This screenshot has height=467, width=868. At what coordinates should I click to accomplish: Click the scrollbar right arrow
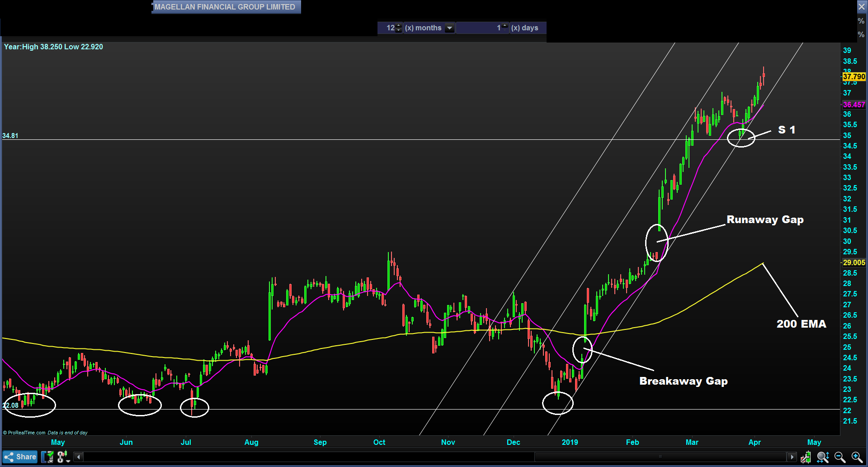792,457
